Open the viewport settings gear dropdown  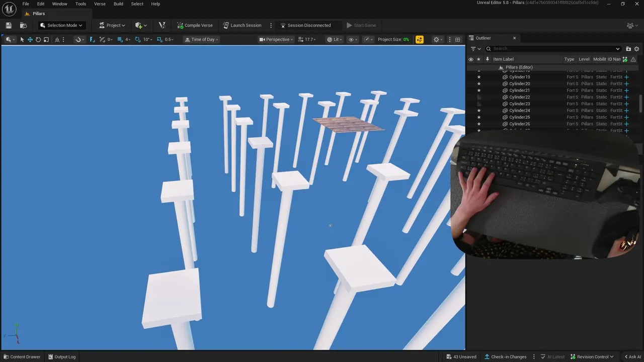point(438,39)
